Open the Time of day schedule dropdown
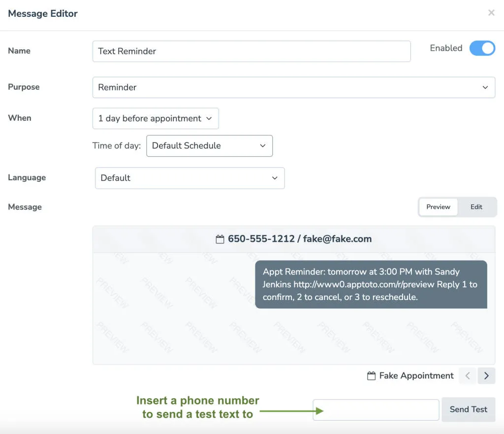This screenshot has height=434, width=504. pos(209,146)
